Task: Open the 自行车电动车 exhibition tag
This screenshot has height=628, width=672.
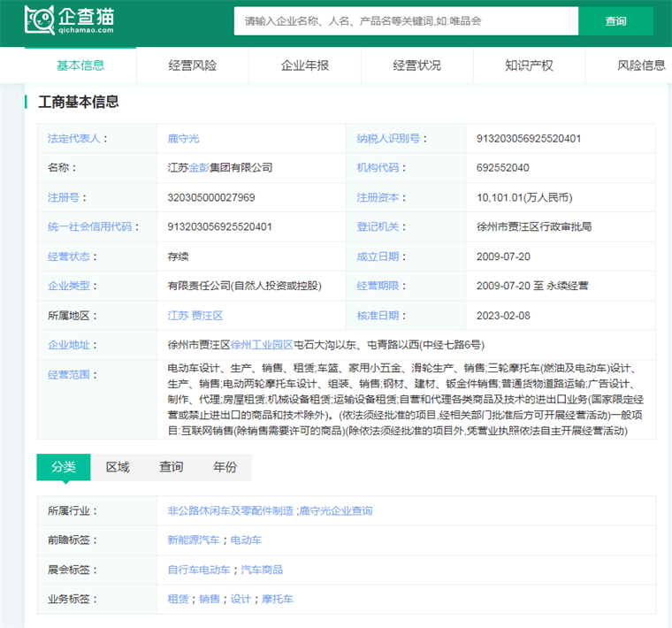Action: pyautogui.click(x=199, y=570)
